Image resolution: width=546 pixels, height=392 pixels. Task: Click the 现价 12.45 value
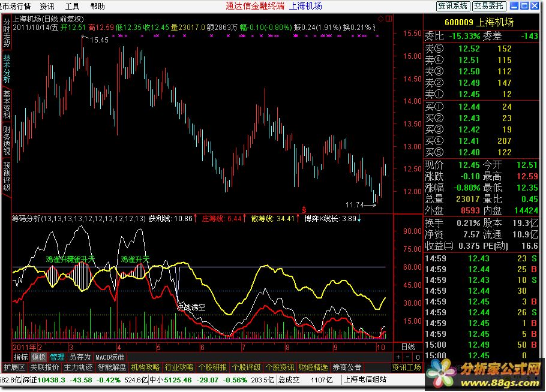coord(469,165)
